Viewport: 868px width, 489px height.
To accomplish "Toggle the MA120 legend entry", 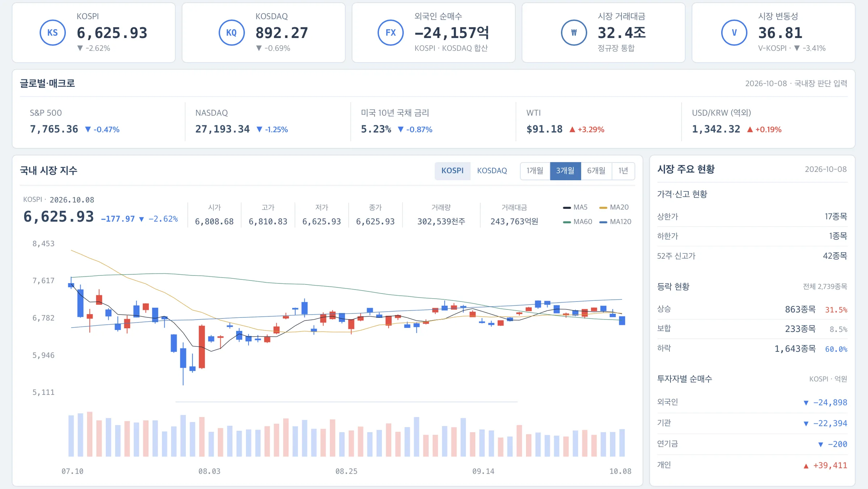I will click(x=615, y=222).
